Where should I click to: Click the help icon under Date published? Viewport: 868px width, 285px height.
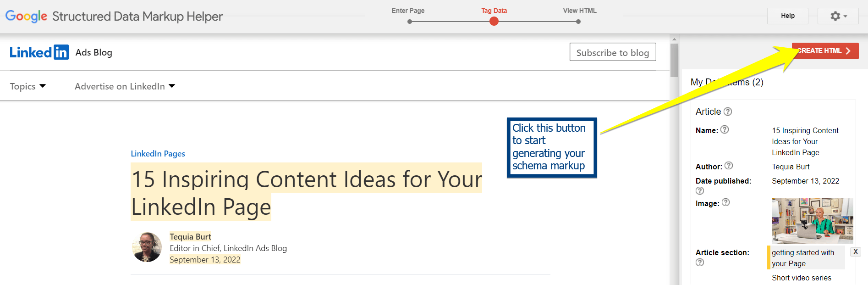pos(700,190)
